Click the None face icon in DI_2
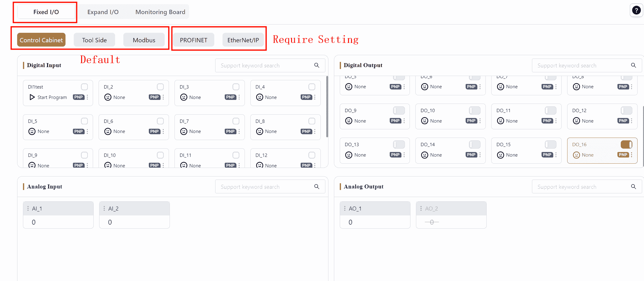The width and height of the screenshot is (644, 281). click(x=108, y=97)
